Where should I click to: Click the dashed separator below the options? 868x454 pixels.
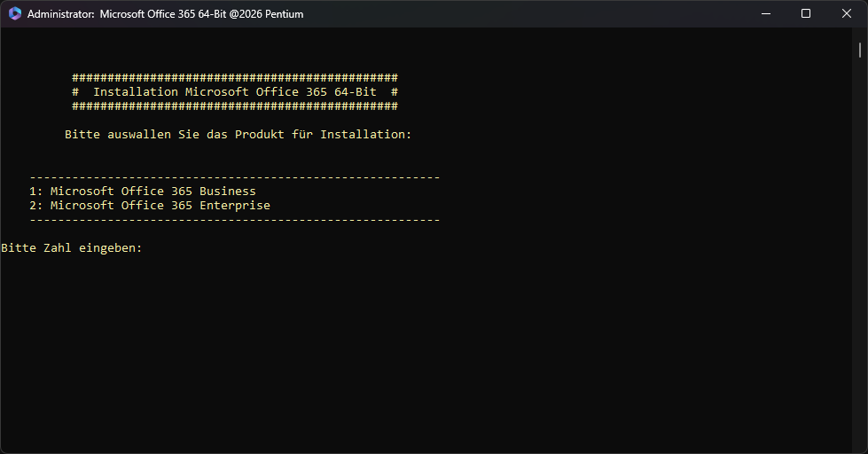tap(234, 220)
